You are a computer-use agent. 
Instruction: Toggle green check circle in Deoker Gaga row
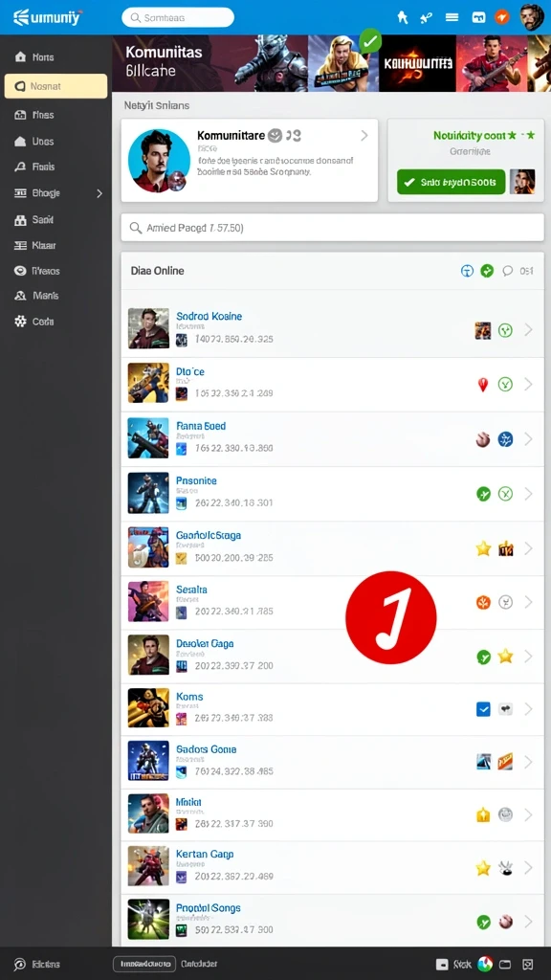tap(483, 657)
